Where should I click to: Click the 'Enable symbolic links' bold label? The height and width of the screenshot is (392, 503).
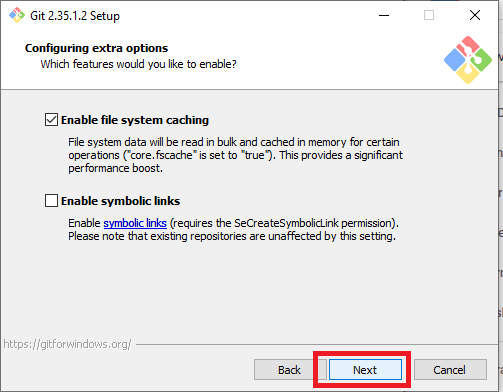coord(120,201)
